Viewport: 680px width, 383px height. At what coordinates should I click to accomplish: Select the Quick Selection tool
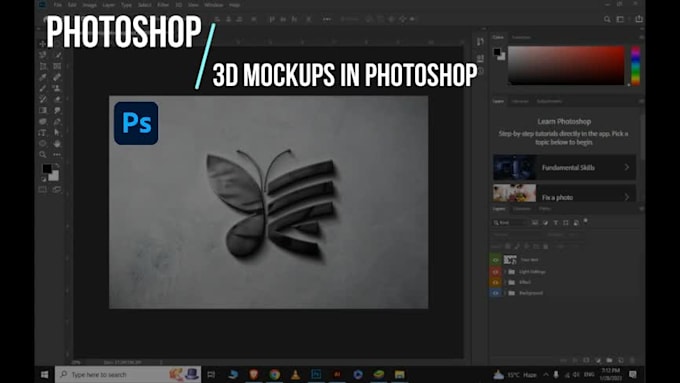[57, 55]
